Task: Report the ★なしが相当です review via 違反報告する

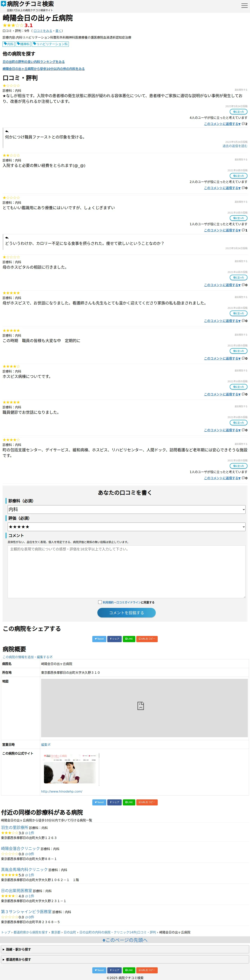Action: [241, 90]
